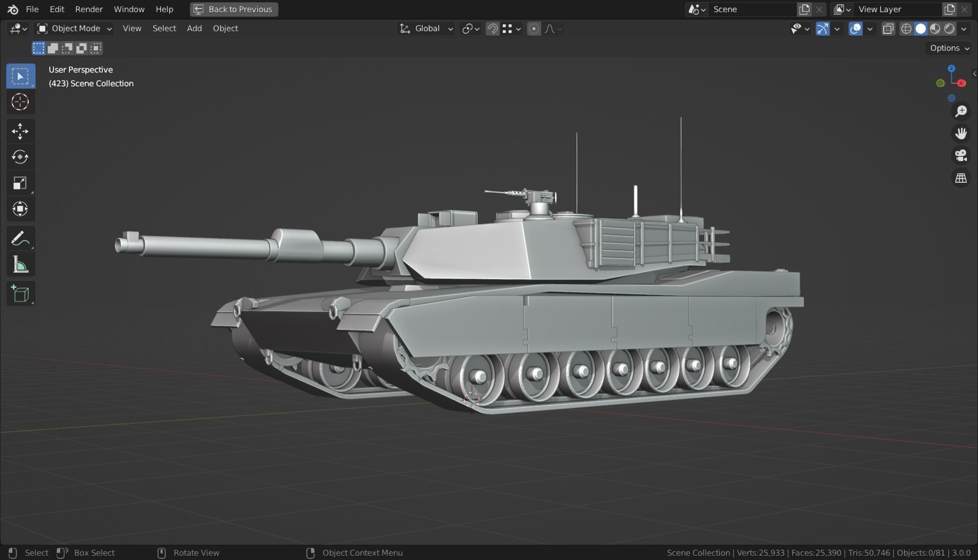This screenshot has width=978, height=560.
Task: Toggle camera view with camera icon
Action: [961, 155]
